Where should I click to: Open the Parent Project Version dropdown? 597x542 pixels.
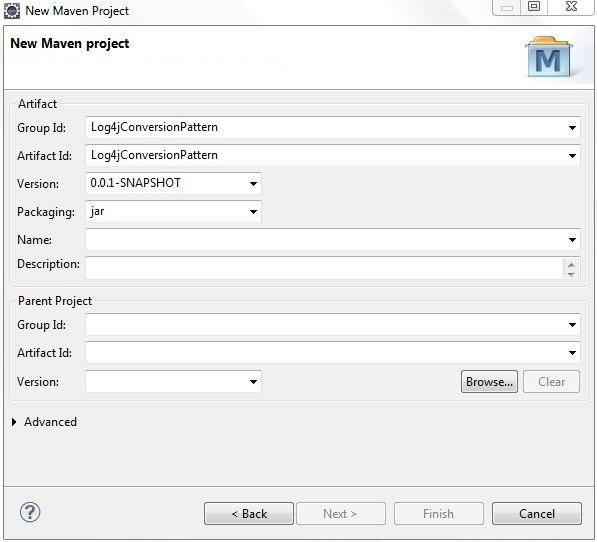253,382
